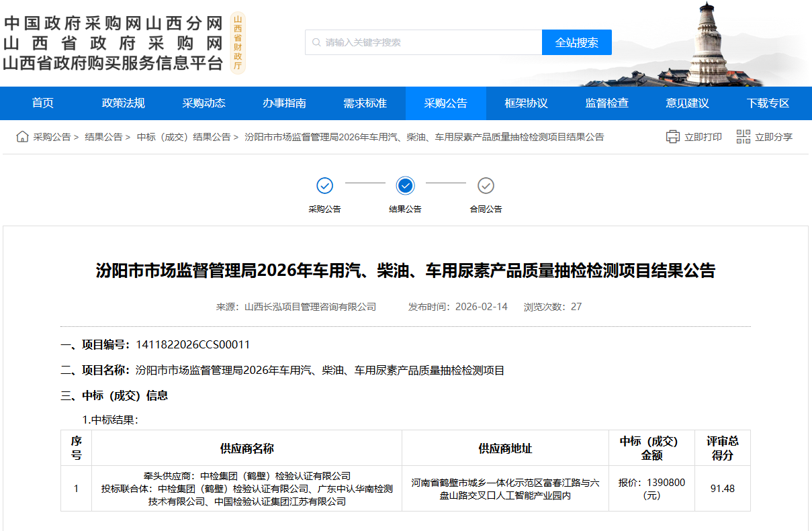Select the 合同公告 step circle
Screen dimensions: 812x531
pyautogui.click(x=486, y=185)
